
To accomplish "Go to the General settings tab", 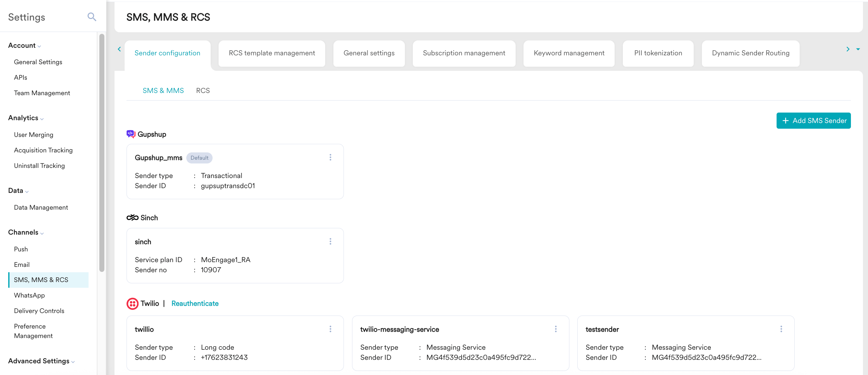I will click(x=369, y=53).
